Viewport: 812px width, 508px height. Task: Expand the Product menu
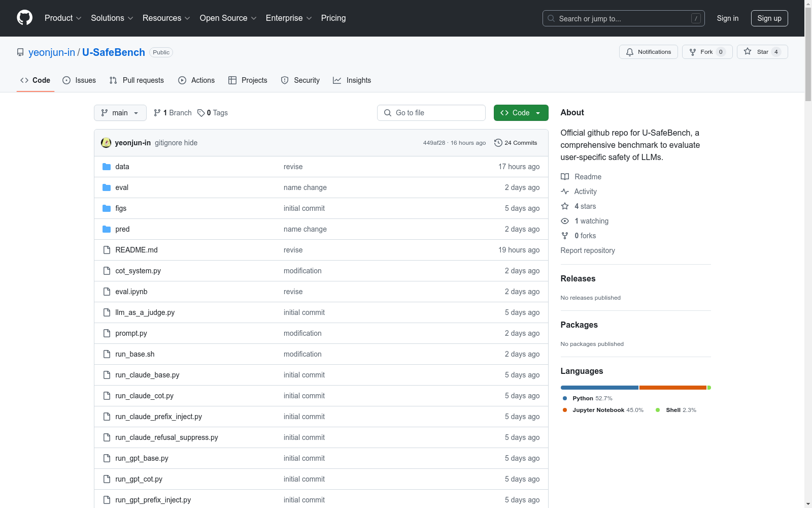63,18
